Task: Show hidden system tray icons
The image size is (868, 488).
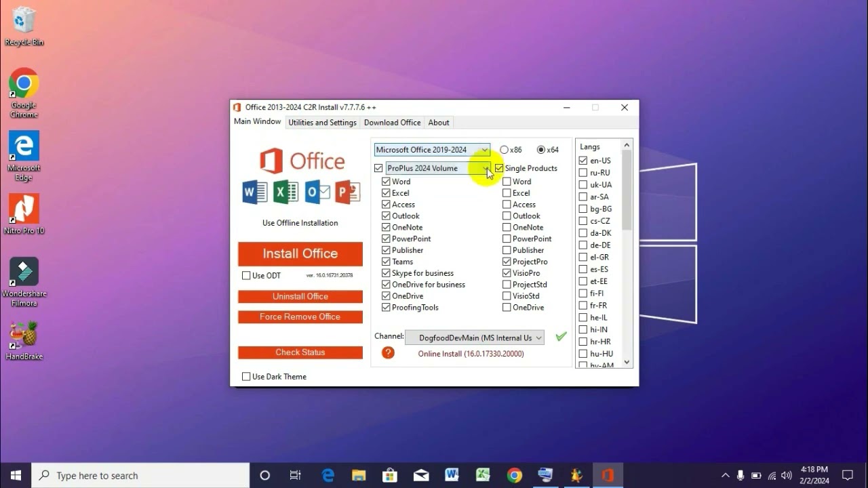Action: coord(725,475)
